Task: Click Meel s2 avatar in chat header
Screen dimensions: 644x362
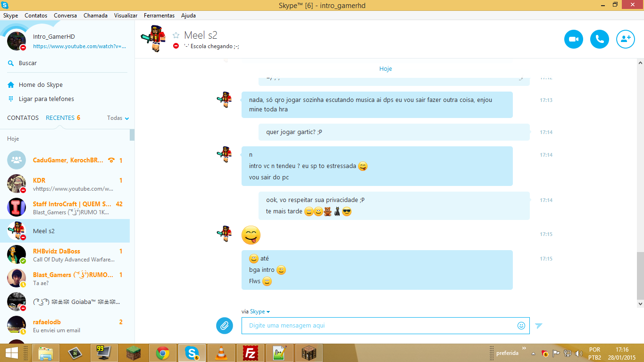Action: [x=153, y=39]
